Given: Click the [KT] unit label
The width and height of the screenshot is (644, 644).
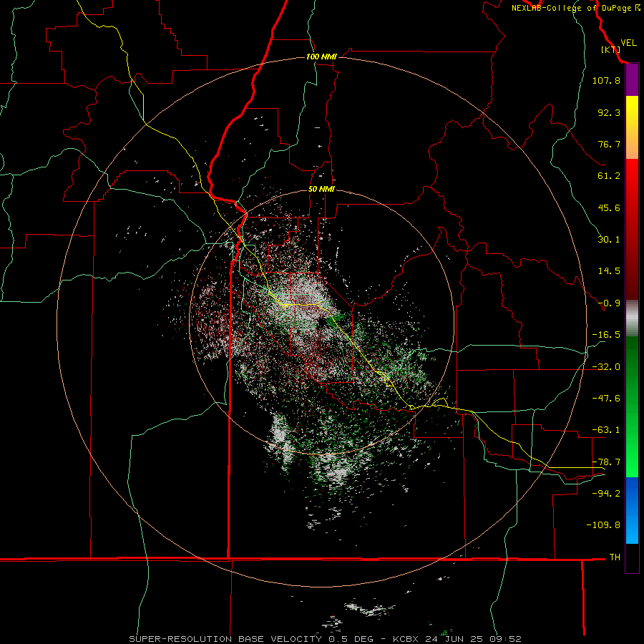Looking at the screenshot, I should click(x=610, y=49).
